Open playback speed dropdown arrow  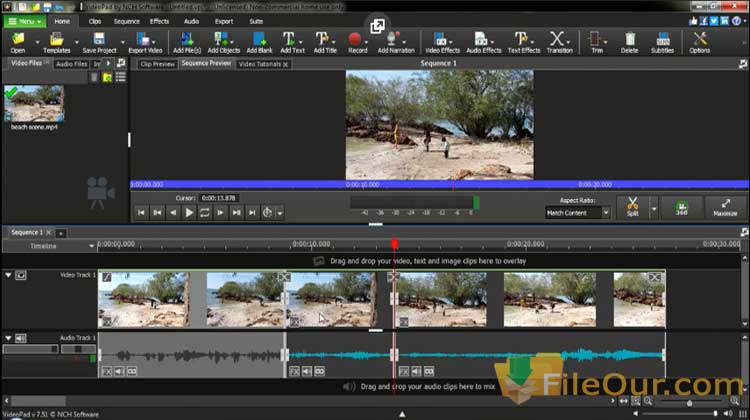280,213
